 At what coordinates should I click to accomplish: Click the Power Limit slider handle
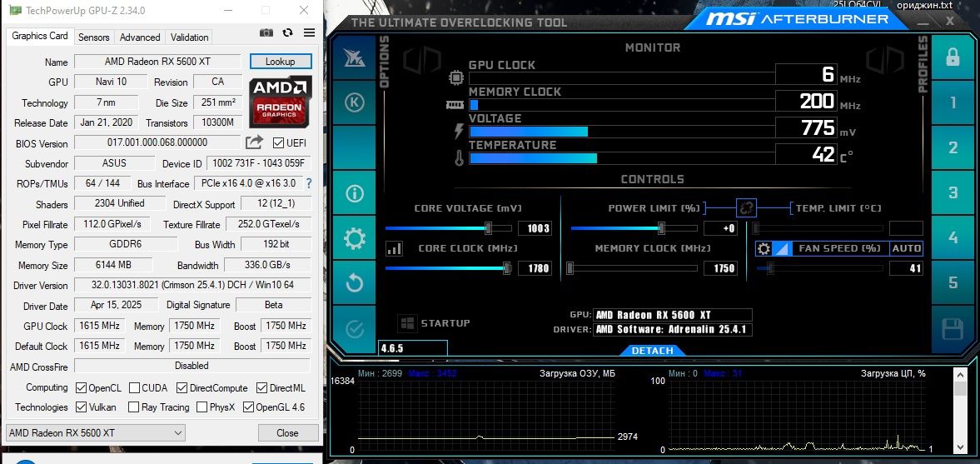coord(661,227)
